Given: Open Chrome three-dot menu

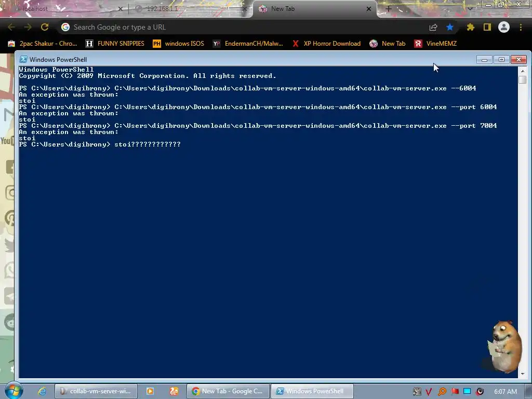Looking at the screenshot, I should (x=521, y=27).
